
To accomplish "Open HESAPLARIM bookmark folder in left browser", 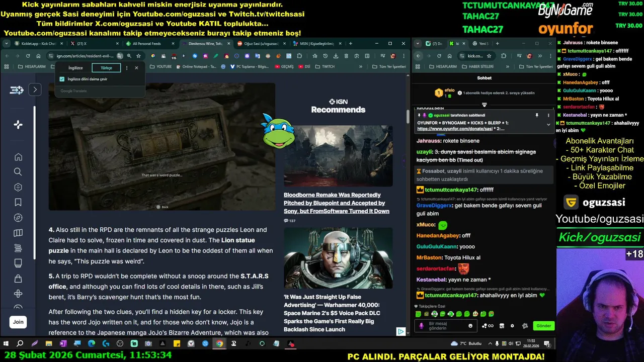I will coord(32,66).
